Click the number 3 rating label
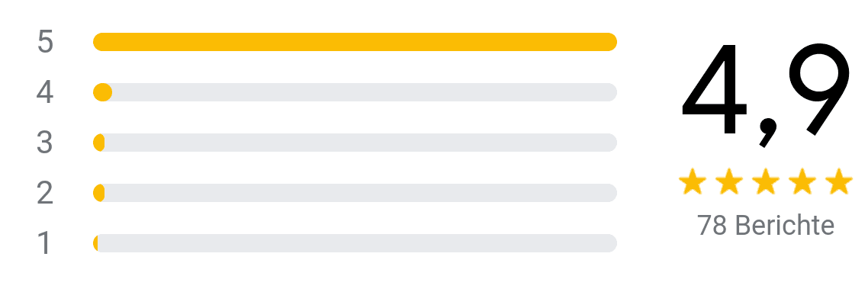The height and width of the screenshot is (292, 868). pos(45,142)
